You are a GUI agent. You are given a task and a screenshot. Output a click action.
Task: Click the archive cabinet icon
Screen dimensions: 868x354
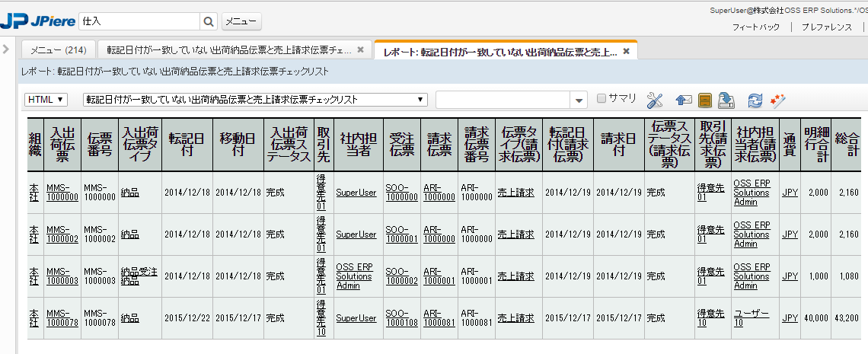click(x=705, y=100)
